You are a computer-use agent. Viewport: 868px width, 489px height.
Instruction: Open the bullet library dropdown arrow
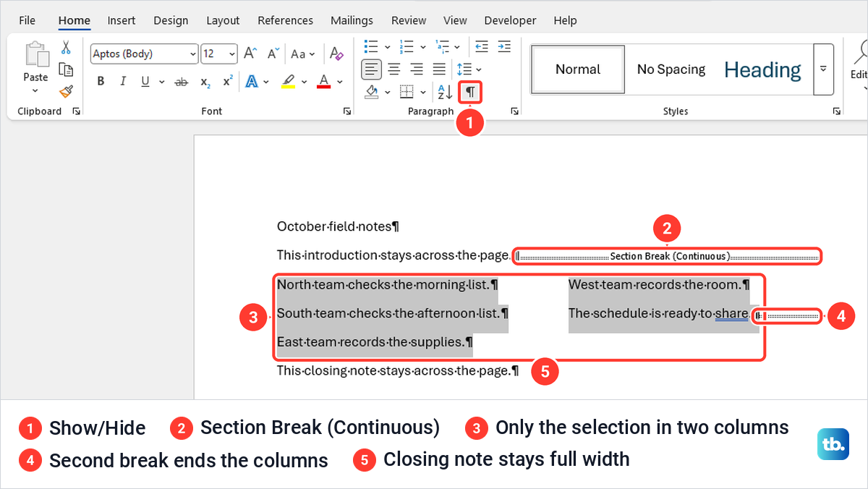(388, 47)
